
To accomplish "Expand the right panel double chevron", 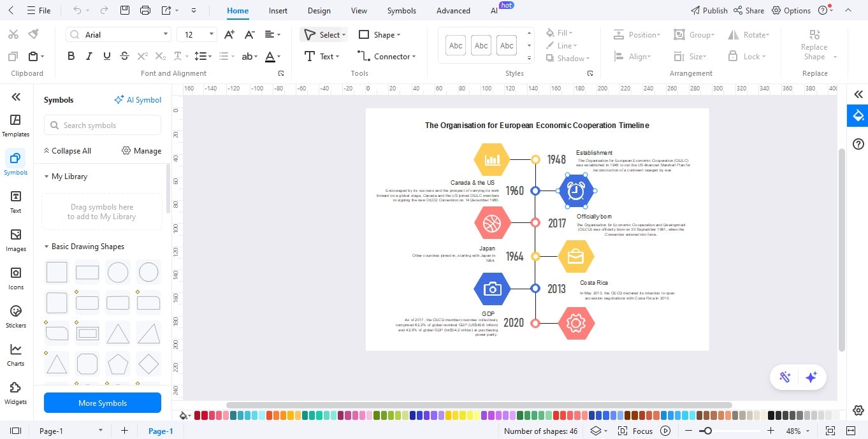I will click(858, 94).
